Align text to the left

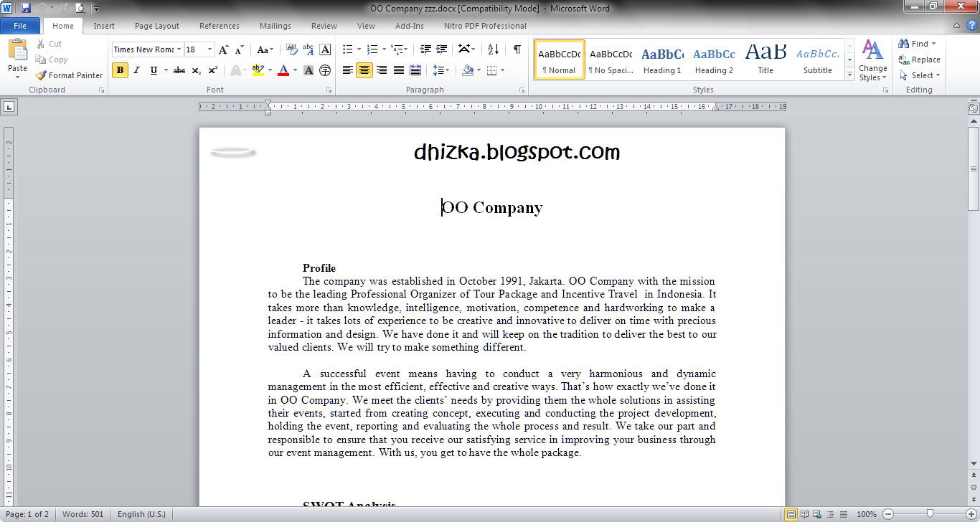pyautogui.click(x=348, y=70)
